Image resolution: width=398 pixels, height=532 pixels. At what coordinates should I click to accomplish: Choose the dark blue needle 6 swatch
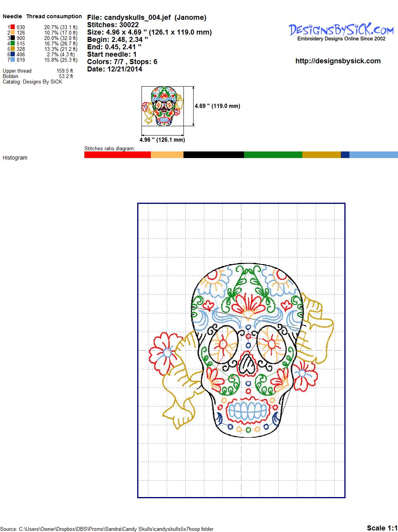pos(12,54)
